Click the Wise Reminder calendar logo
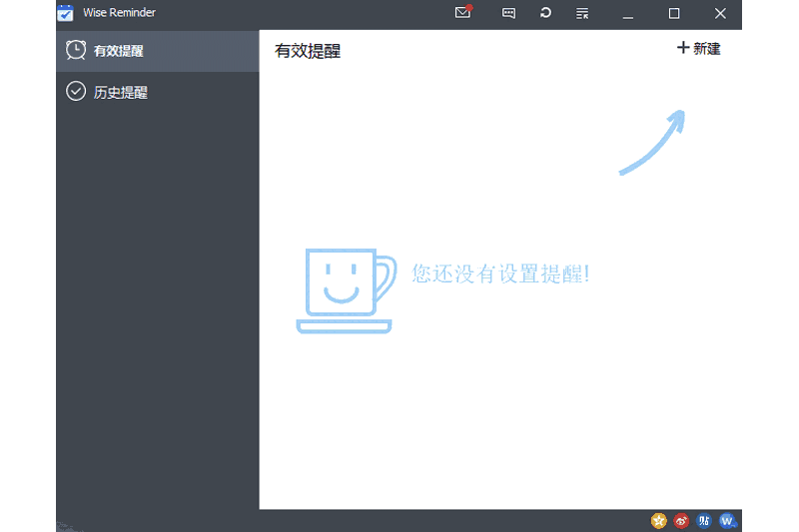Viewport: 799px width, 532px height. [x=66, y=13]
